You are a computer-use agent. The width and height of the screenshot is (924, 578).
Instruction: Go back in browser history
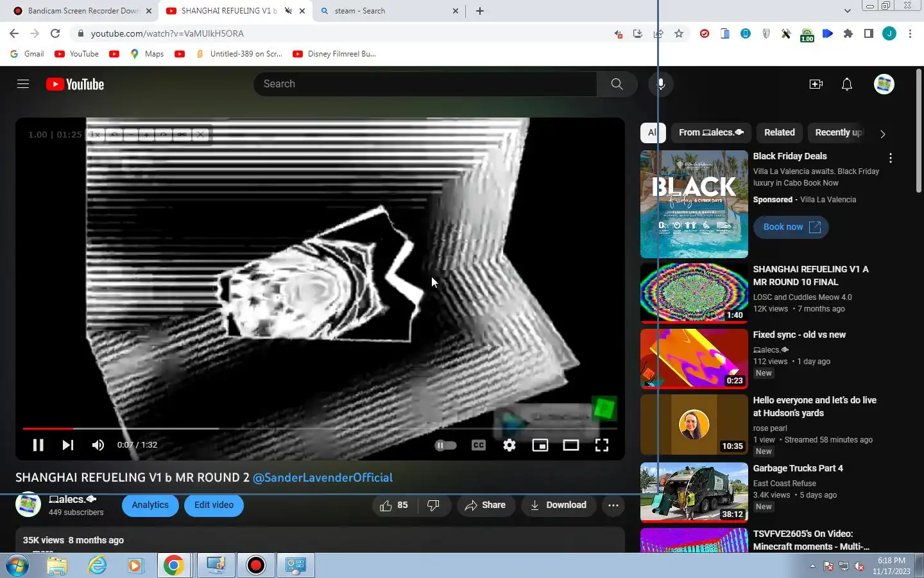[14, 33]
